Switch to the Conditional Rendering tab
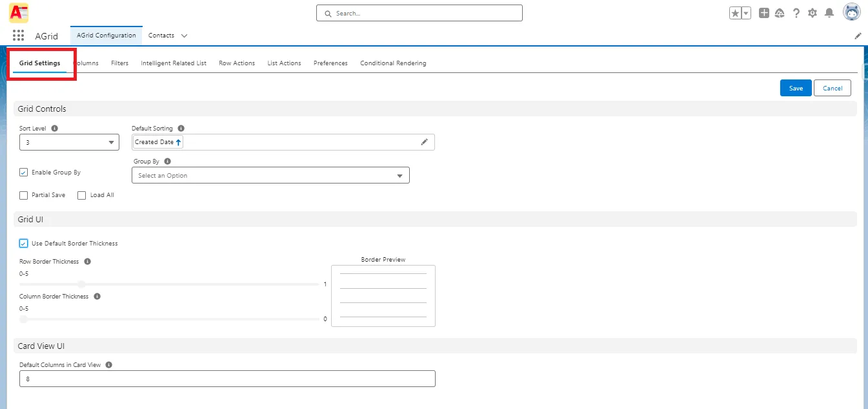 [x=393, y=63]
